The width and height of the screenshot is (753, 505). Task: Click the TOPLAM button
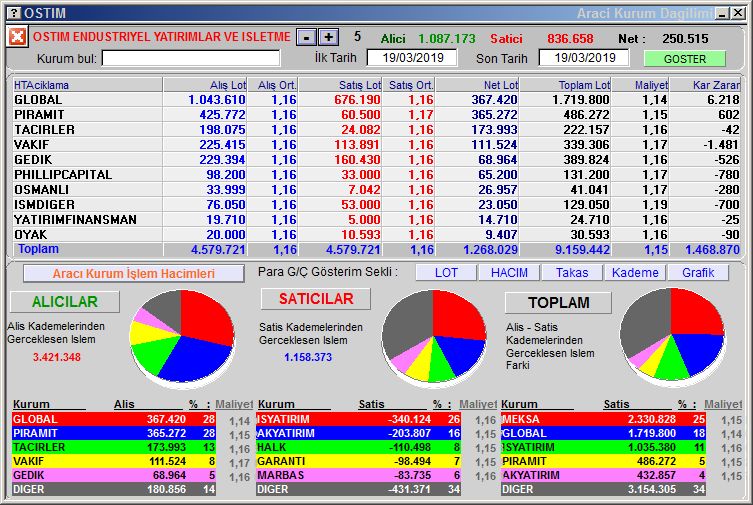point(559,303)
